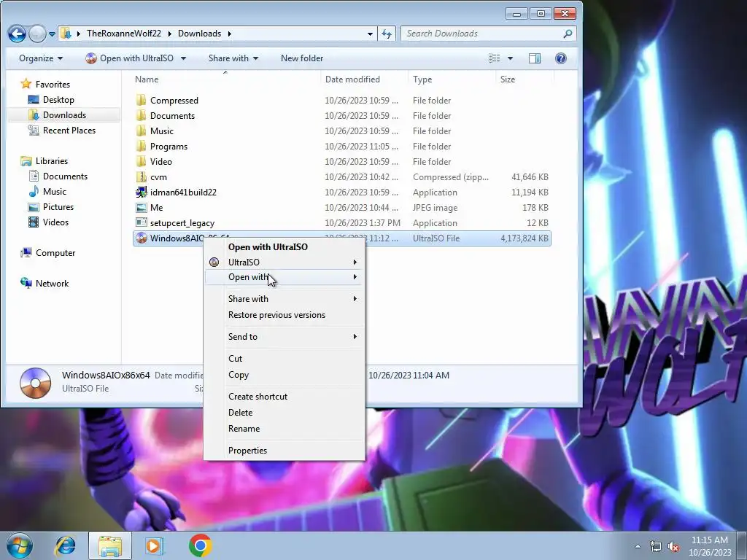The width and height of the screenshot is (747, 560).
Task: Open the Open with submenu
Action: coord(285,277)
